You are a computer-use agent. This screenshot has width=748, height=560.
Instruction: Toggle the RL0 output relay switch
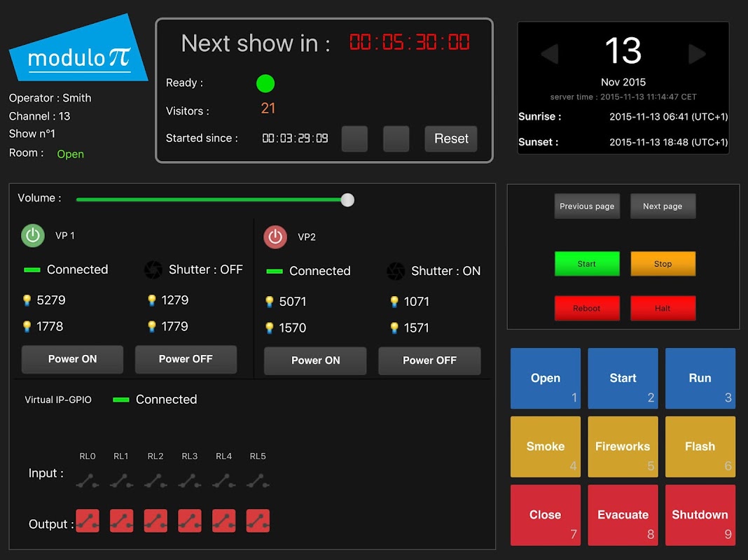[x=88, y=520]
